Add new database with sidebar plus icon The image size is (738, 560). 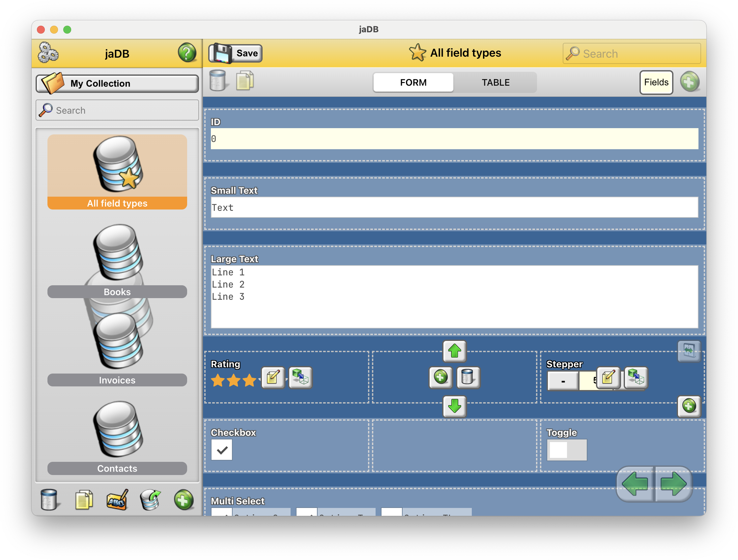pos(183,499)
